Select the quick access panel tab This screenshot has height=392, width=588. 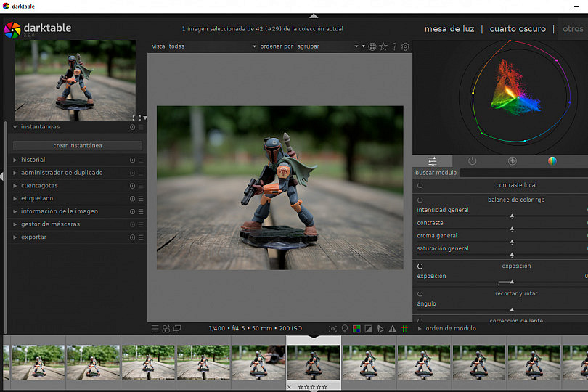coord(433,161)
